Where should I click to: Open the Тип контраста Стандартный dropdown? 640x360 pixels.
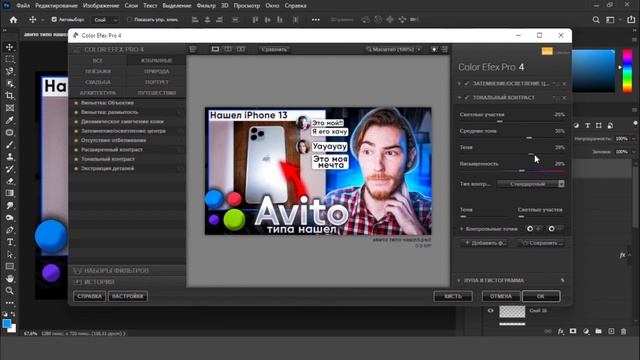531,184
